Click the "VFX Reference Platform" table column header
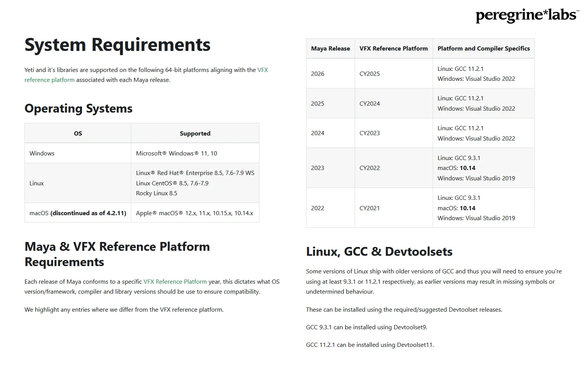Viewport: 588px width, 371px height. click(x=394, y=48)
